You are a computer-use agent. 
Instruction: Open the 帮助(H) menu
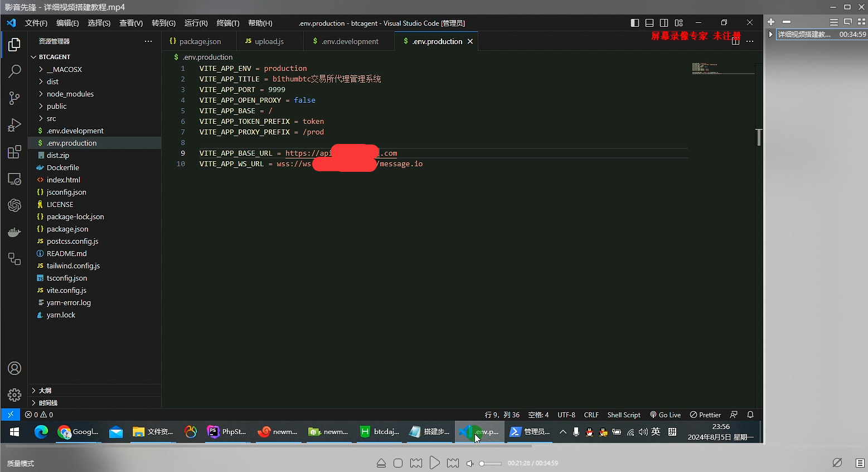[x=260, y=23]
